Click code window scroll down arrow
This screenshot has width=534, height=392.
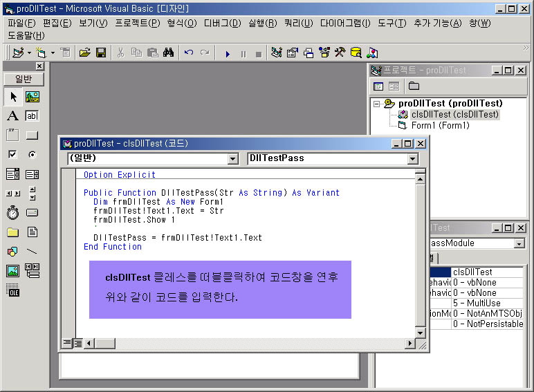(x=421, y=333)
